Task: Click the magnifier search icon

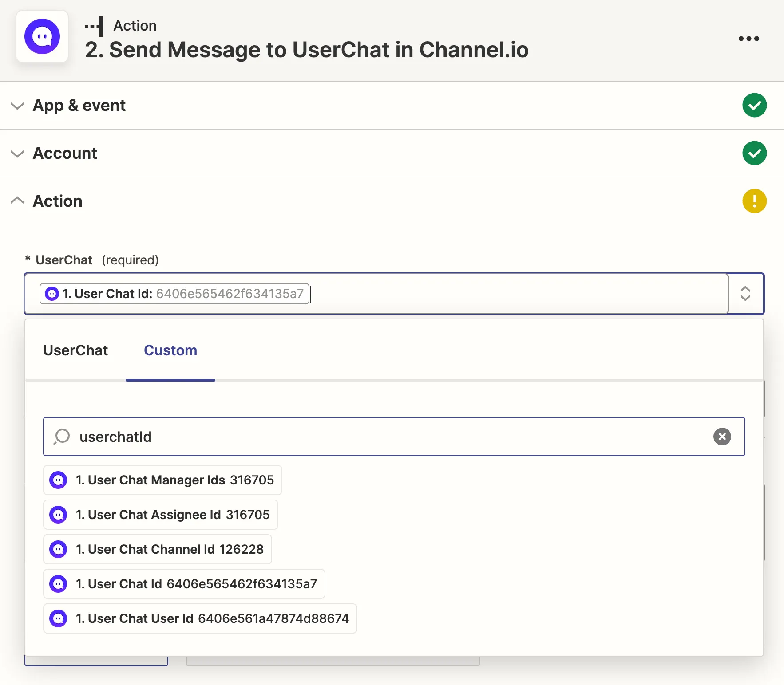Action: (62, 437)
